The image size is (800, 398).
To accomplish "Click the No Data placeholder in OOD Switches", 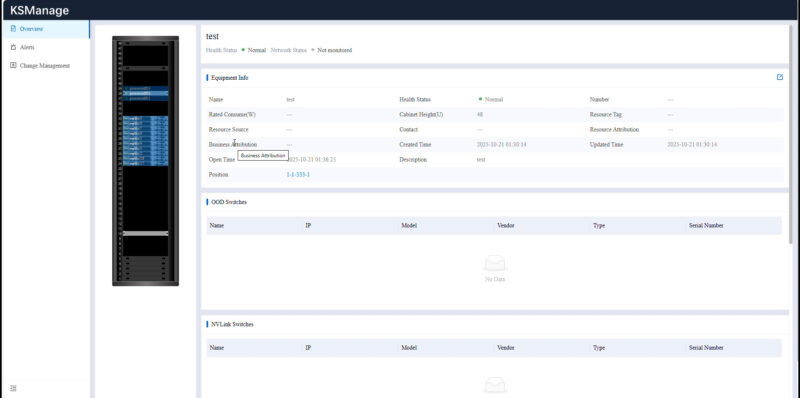I will [x=495, y=269].
